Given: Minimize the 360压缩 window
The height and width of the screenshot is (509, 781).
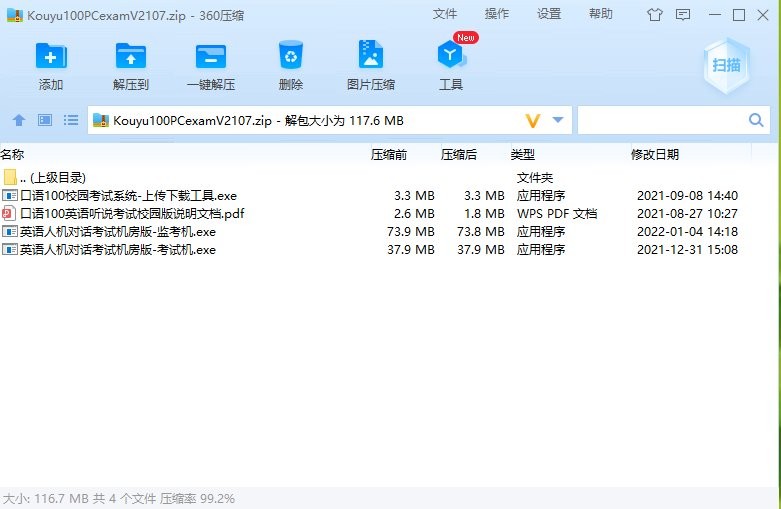Looking at the screenshot, I should (715, 15).
